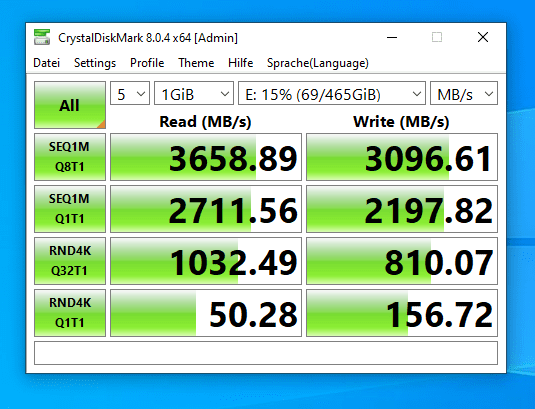The height and width of the screenshot is (409, 535).
Task: Open the Hilfe menu
Action: point(241,63)
